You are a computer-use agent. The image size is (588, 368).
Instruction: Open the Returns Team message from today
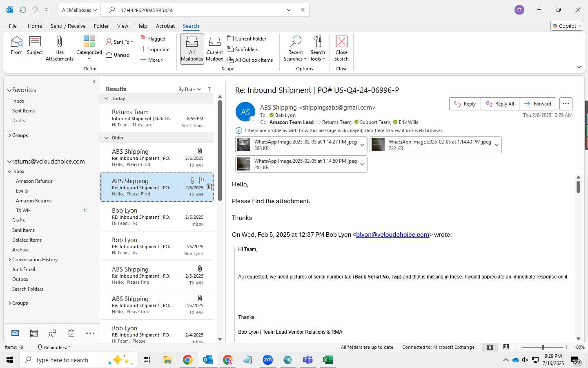(157, 118)
